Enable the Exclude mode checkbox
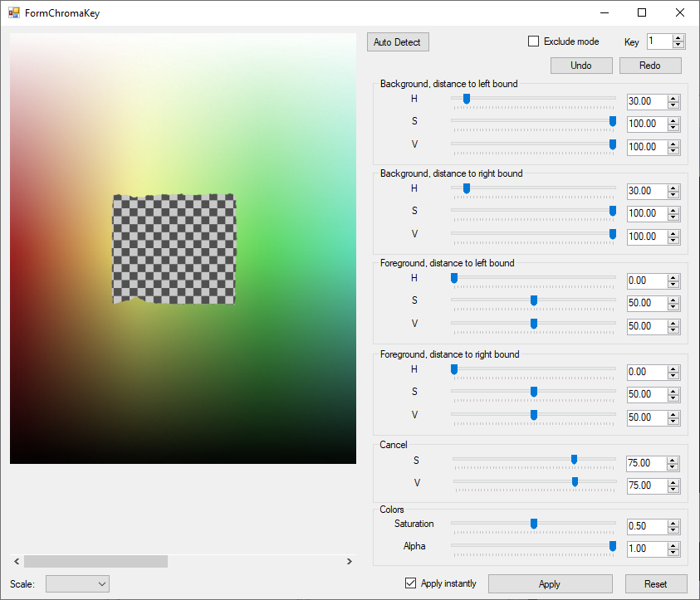Image resolution: width=700 pixels, height=600 pixels. tap(533, 41)
